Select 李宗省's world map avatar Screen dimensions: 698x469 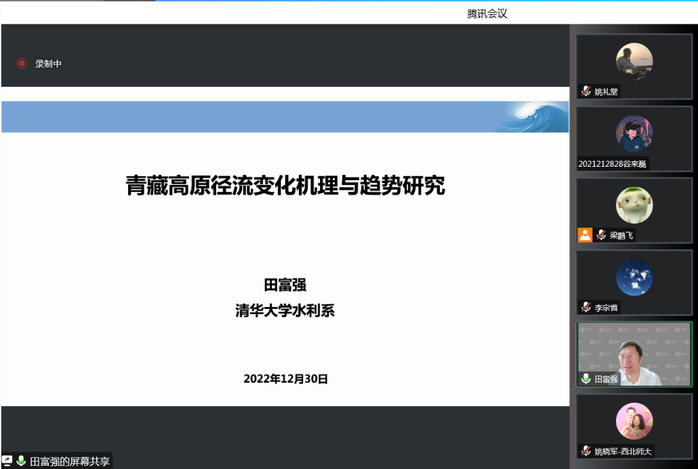tap(633, 277)
